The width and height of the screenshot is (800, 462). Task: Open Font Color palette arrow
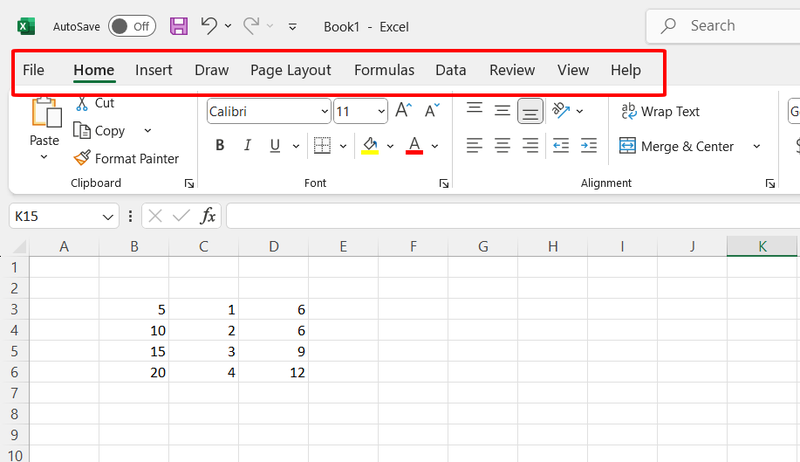435,146
